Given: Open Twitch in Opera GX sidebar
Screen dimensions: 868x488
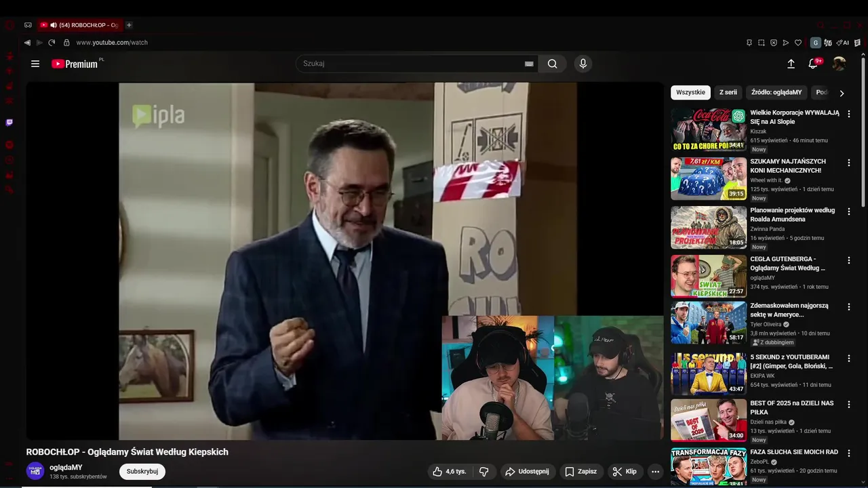Looking at the screenshot, I should [x=9, y=123].
